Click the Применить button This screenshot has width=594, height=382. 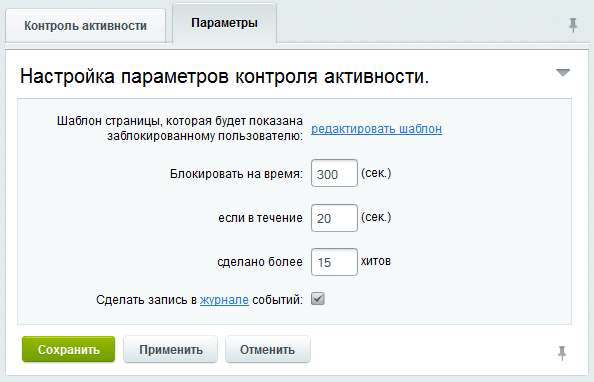(x=170, y=349)
